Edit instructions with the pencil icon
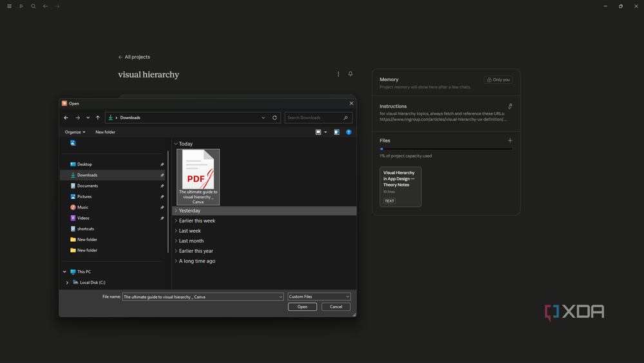The height and width of the screenshot is (363, 644). 510,106
